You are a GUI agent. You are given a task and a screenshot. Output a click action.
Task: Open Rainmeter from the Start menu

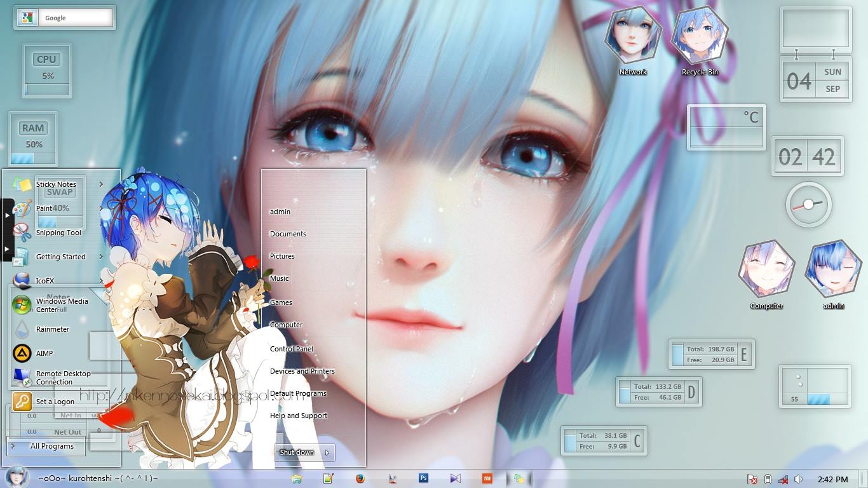[52, 329]
